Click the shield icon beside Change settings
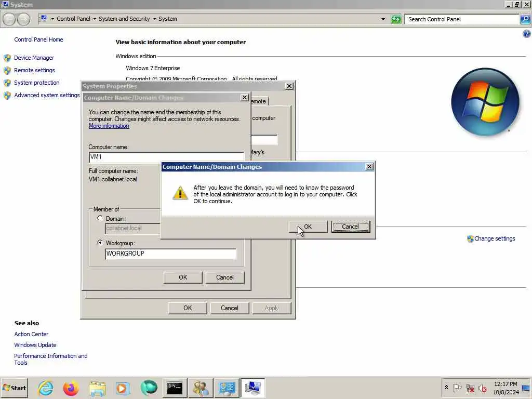532x399 pixels. coord(470,239)
